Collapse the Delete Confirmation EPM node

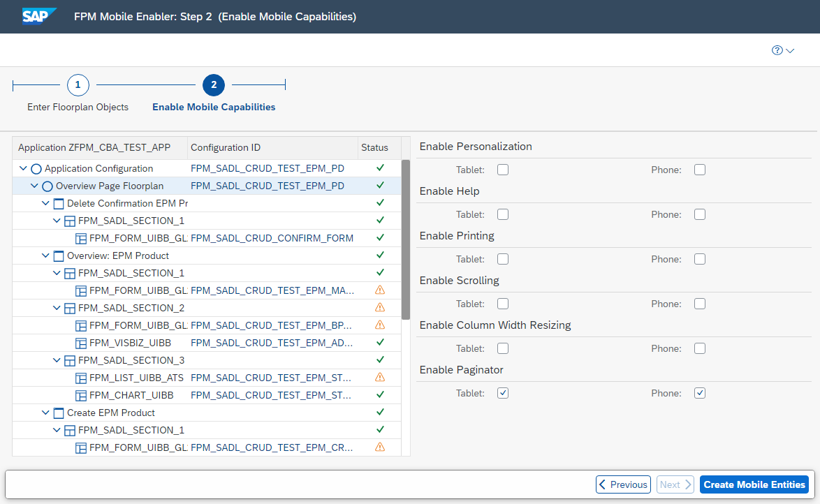click(x=45, y=202)
